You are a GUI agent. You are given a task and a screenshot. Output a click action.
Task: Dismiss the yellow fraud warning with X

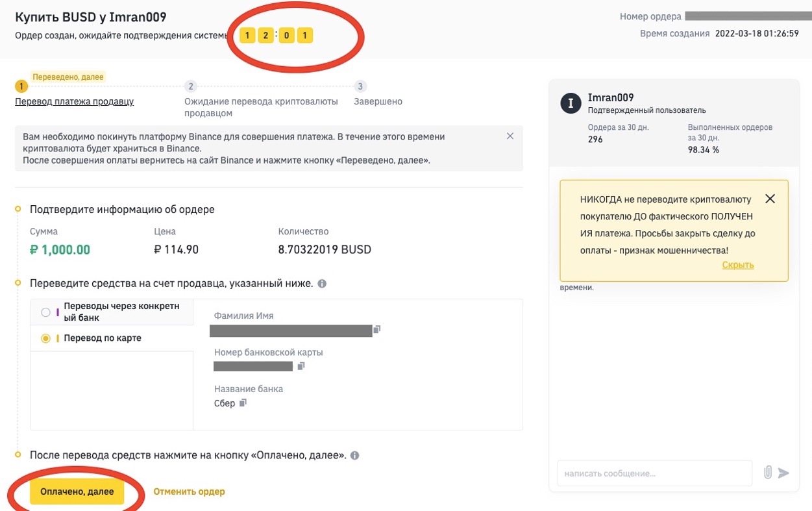click(770, 199)
